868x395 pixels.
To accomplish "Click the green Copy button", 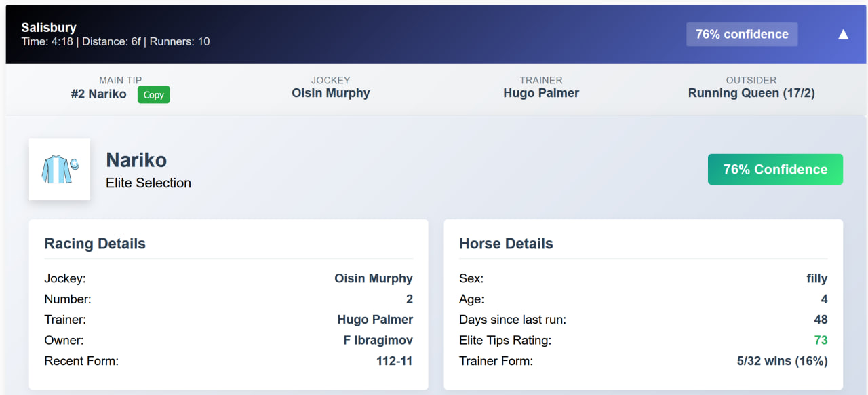I will click(x=154, y=94).
